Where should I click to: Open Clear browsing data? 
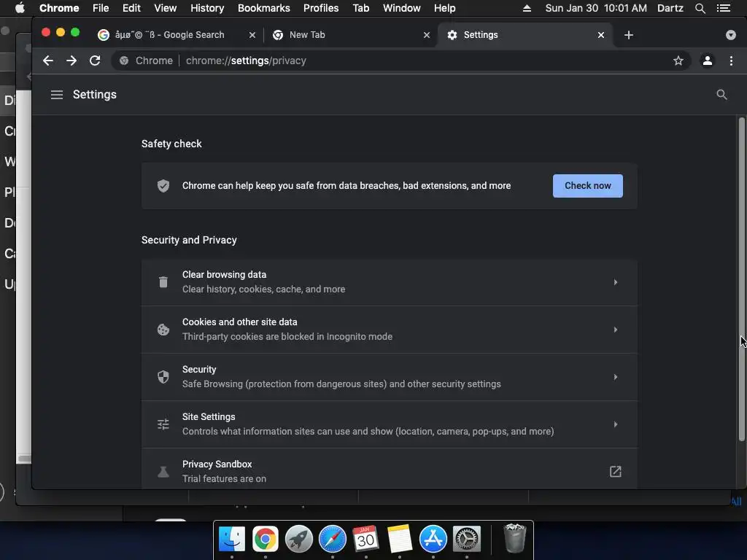tap(390, 282)
